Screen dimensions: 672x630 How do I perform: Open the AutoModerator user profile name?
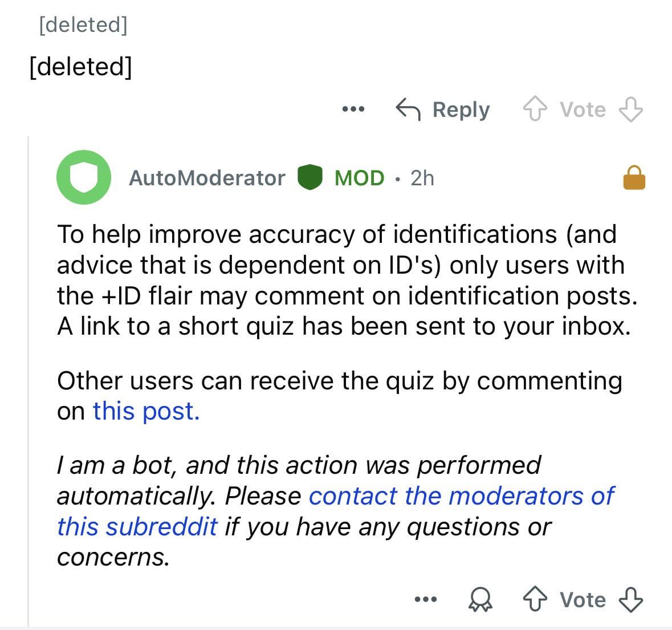tap(207, 178)
